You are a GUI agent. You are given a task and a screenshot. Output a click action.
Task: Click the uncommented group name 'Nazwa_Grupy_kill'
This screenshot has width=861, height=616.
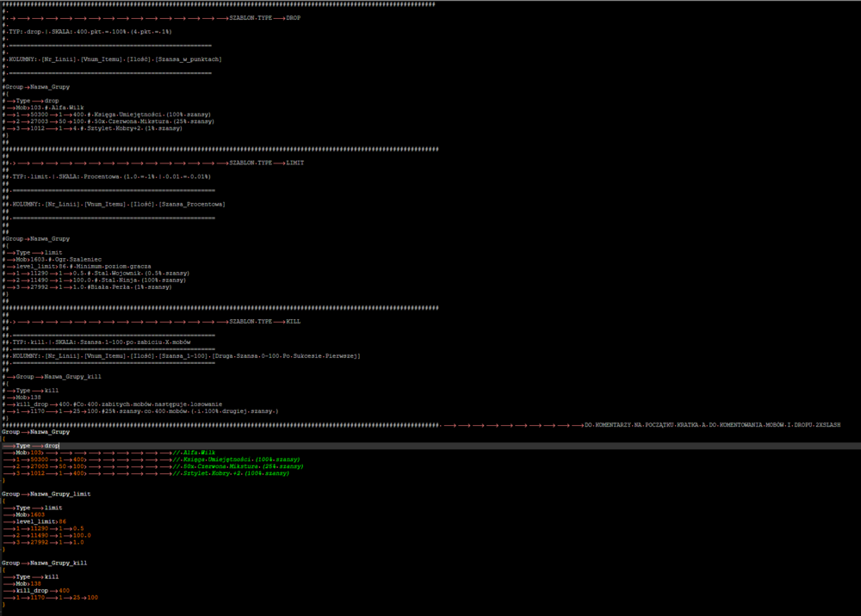(59, 564)
